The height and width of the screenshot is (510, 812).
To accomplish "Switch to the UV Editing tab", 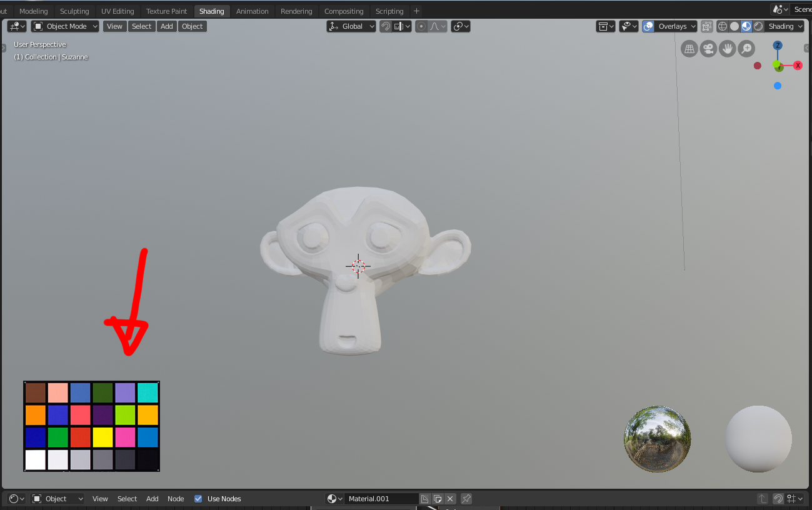I will pyautogui.click(x=118, y=11).
